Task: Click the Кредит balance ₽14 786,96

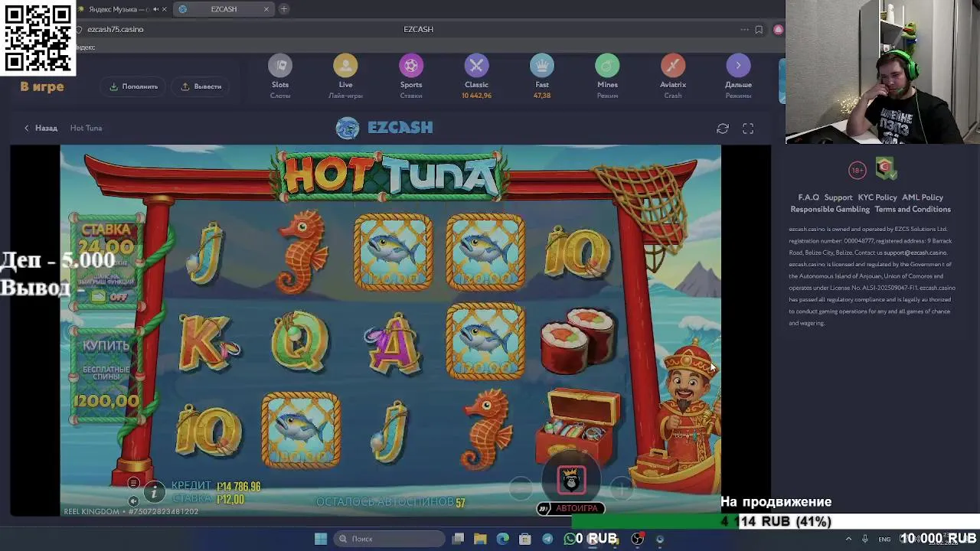Action: tap(217, 486)
